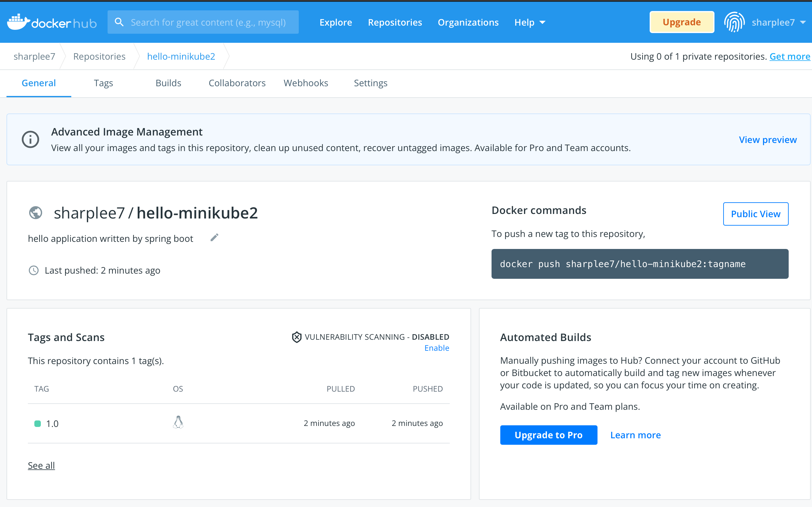Click the Public View button

pyautogui.click(x=755, y=214)
